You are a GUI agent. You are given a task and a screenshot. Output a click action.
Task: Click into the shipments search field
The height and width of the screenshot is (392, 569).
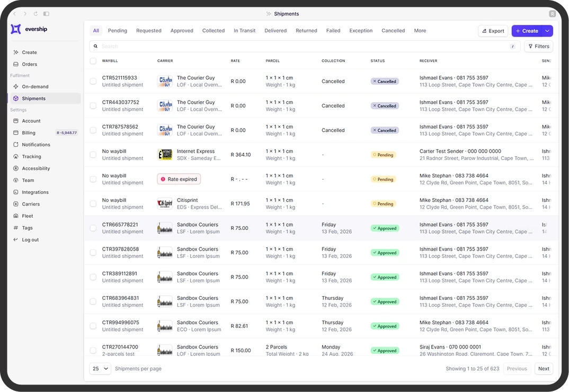tap(302, 47)
